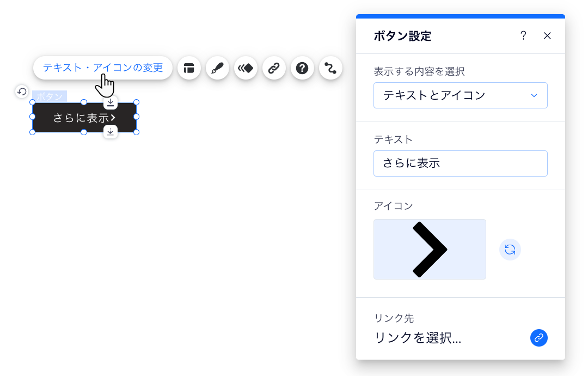Select the さらに表示 button on canvas
Screen dimensions: 588x376
coord(84,118)
